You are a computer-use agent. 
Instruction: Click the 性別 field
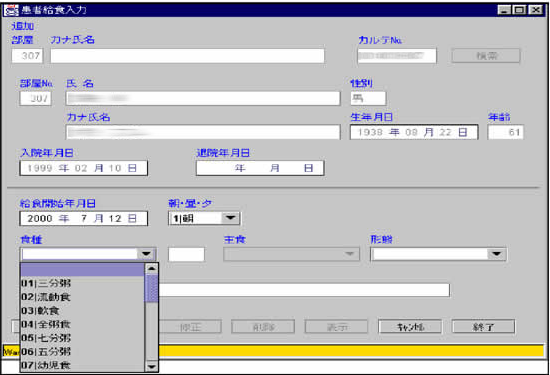click(x=368, y=98)
